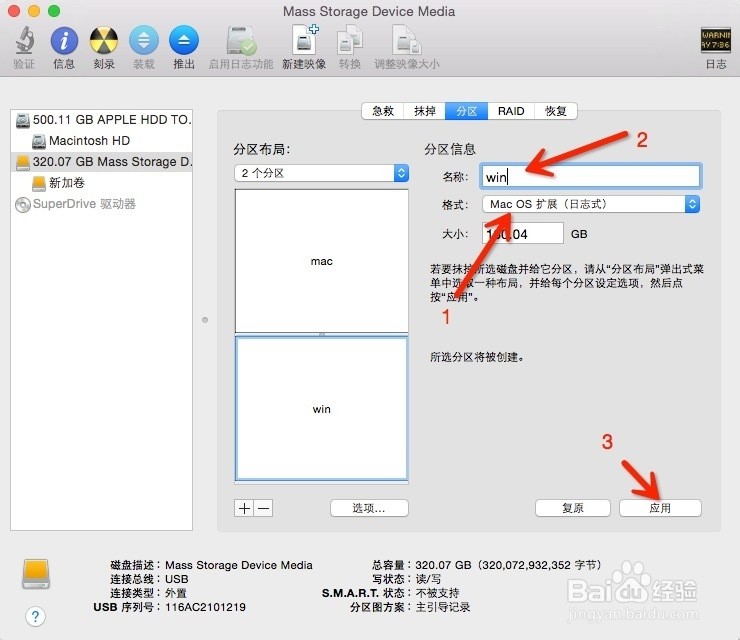Switch to the RAID tab
The width and height of the screenshot is (740, 640).
pyautogui.click(x=511, y=111)
